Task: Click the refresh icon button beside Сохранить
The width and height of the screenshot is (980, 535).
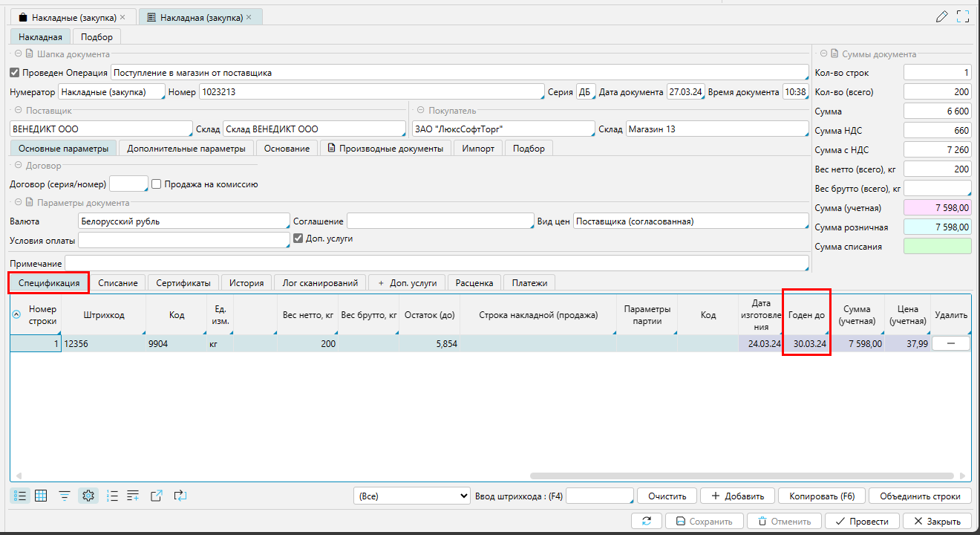Action: [x=647, y=521]
